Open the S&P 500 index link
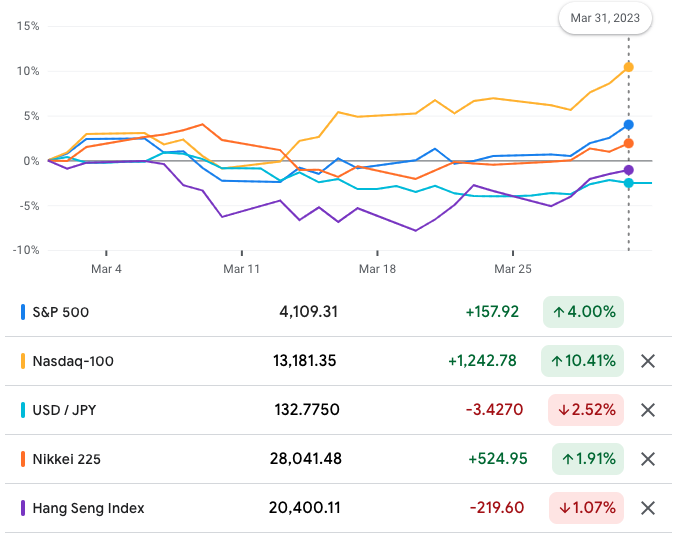This screenshot has width=689, height=539. tap(62, 312)
